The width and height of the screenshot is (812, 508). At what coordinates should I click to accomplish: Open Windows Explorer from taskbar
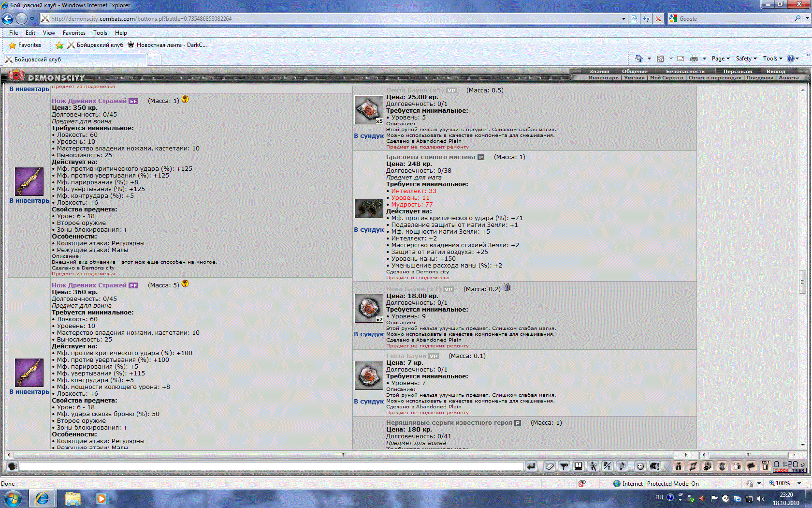tap(72, 498)
